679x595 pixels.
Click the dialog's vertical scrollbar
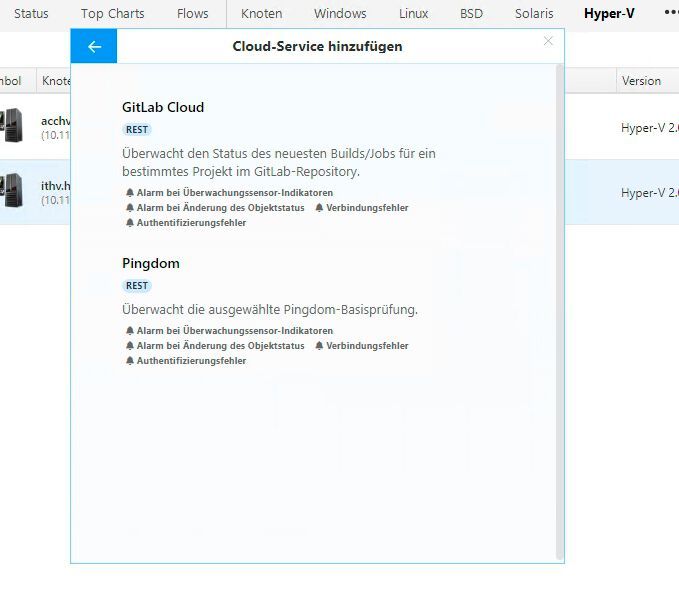click(x=559, y=312)
